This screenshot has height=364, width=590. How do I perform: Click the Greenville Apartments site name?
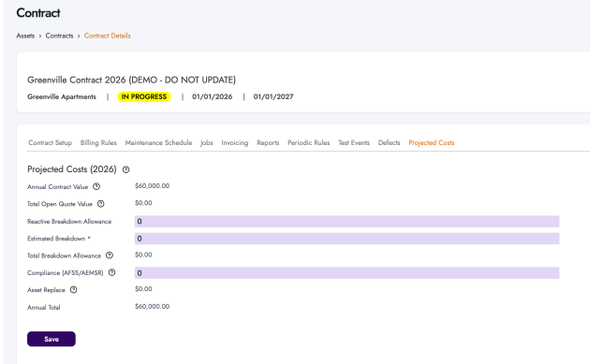coord(62,96)
